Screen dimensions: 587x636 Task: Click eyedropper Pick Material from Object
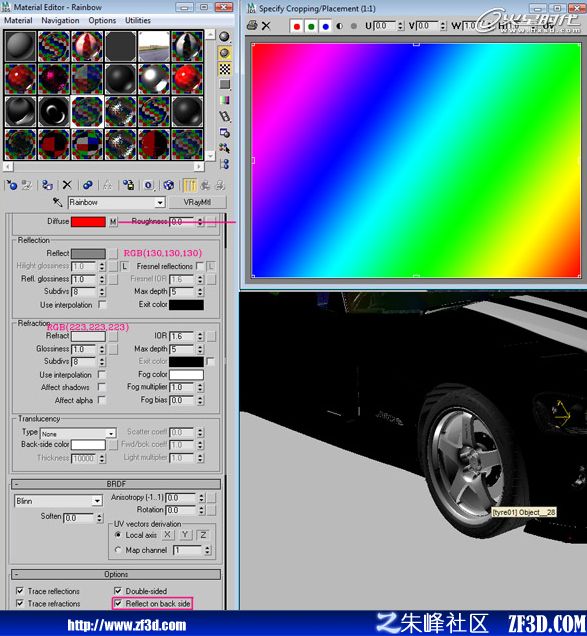point(58,202)
